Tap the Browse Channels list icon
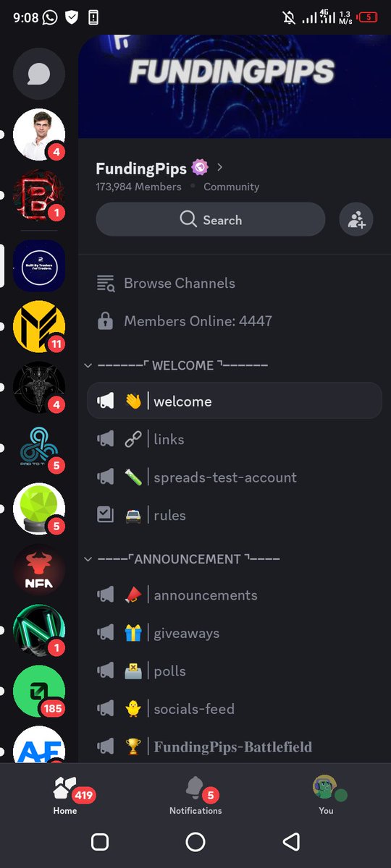 pyautogui.click(x=106, y=284)
